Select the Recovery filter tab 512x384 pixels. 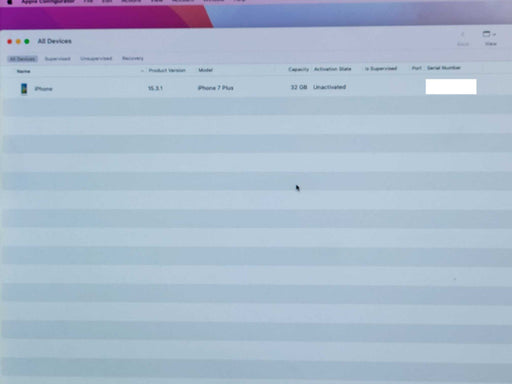pyautogui.click(x=132, y=58)
